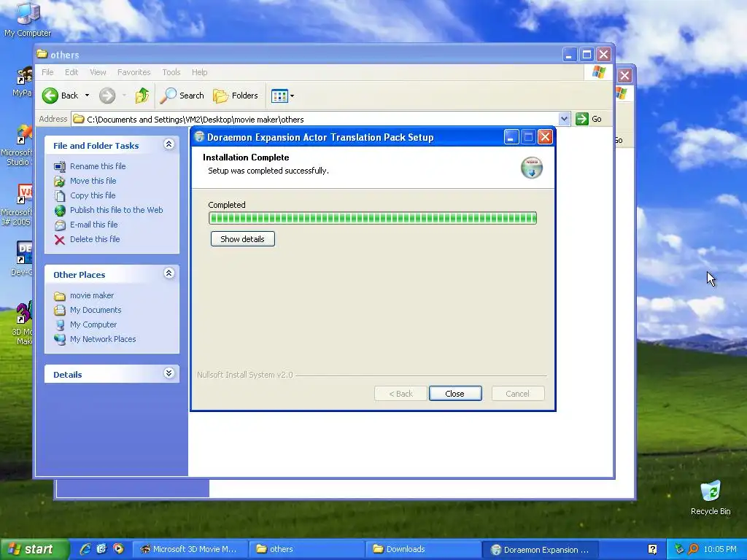Image resolution: width=747 pixels, height=560 pixels.
Task: Open the Favorites menu
Action: (x=134, y=72)
